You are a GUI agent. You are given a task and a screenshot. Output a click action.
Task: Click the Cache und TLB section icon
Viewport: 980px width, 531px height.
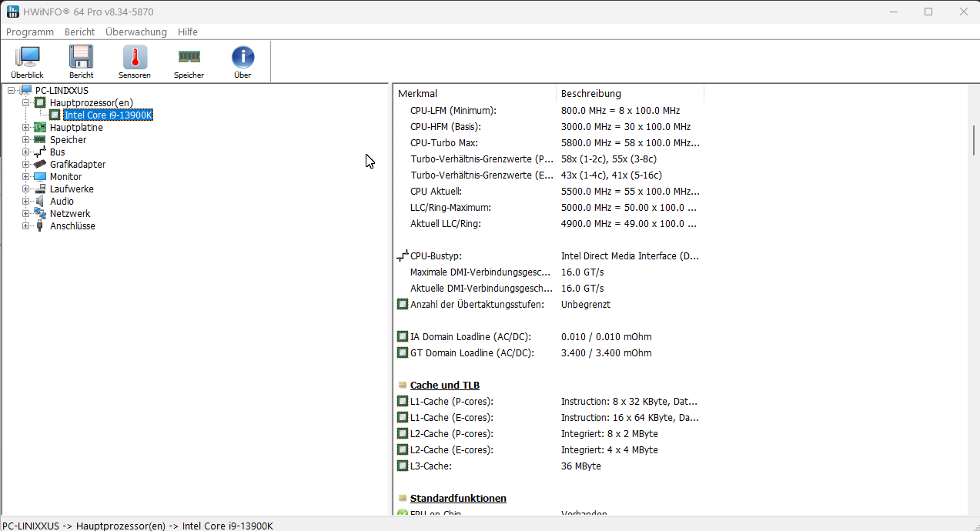pyautogui.click(x=403, y=385)
